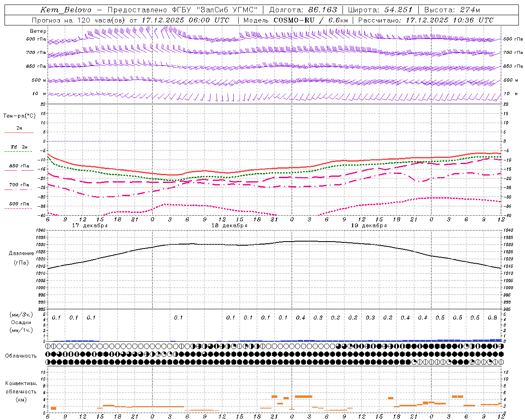The height and width of the screenshot is (420, 525).
Task: Click the "Ветер" wind panel label
Action: (38, 31)
